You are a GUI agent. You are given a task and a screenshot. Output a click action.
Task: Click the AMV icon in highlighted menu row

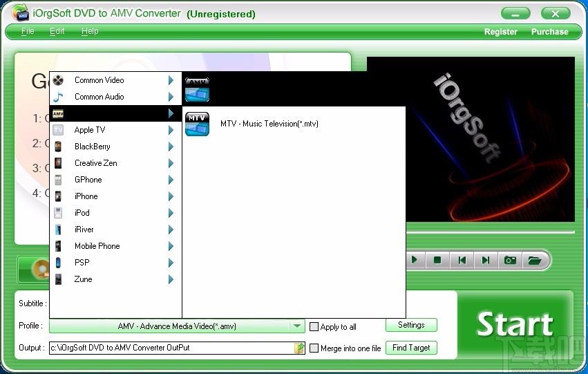point(58,113)
